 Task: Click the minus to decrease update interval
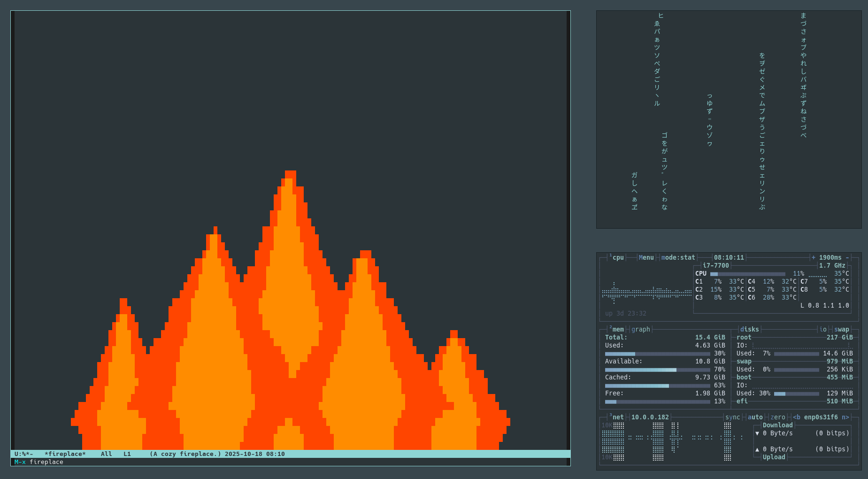pyautogui.click(x=847, y=257)
